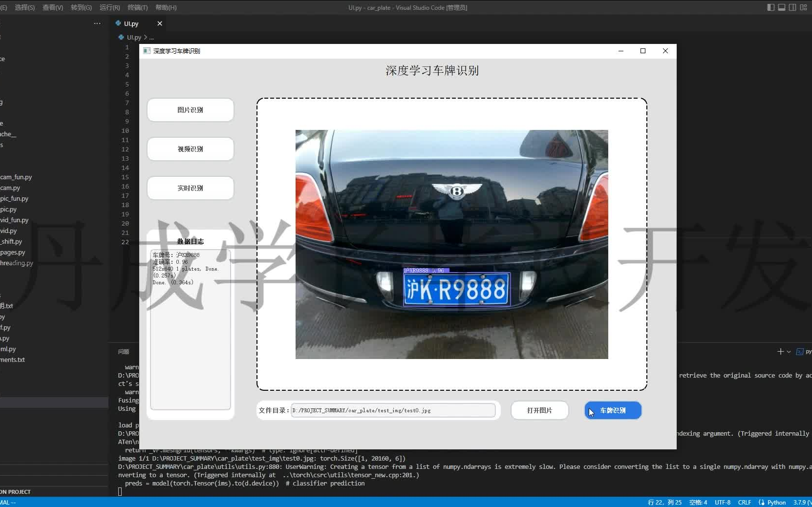
Task: Click the 3.7.9 interpreter version status
Action: click(x=802, y=502)
